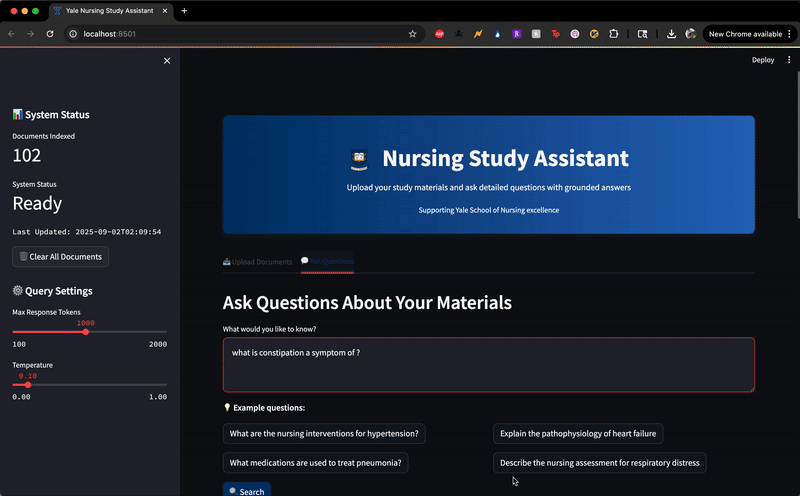The height and width of the screenshot is (496, 800).
Task: Choose the hypertension nursing interventions example
Action: click(324, 434)
